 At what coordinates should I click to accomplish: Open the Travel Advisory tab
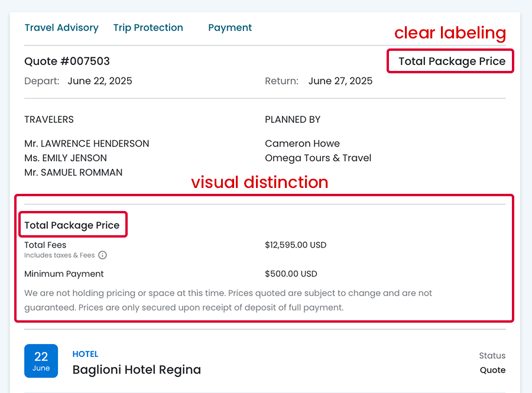[61, 28]
